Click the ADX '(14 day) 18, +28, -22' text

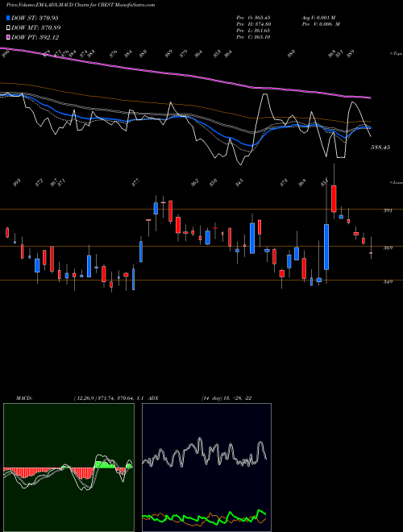tap(226, 398)
